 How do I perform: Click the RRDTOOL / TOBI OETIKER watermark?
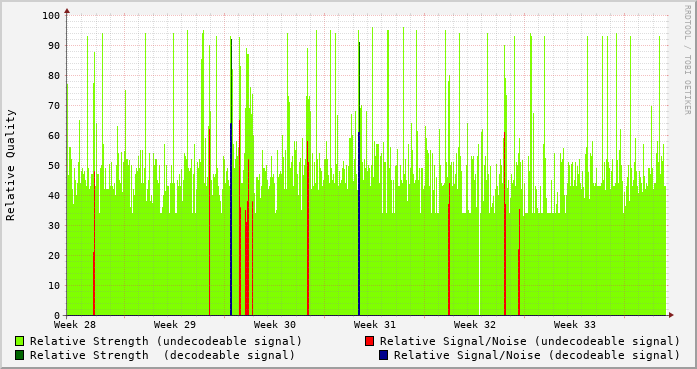(687, 60)
